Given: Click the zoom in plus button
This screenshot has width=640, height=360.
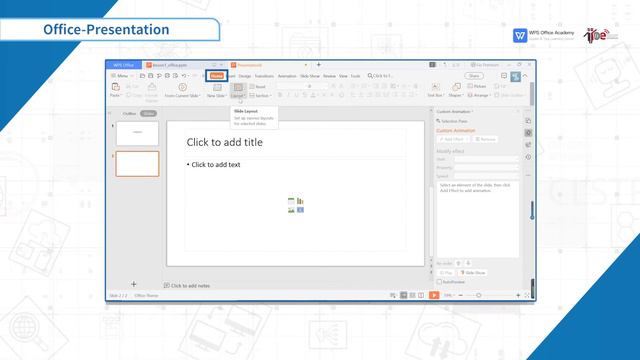Looking at the screenshot, I should (x=518, y=295).
